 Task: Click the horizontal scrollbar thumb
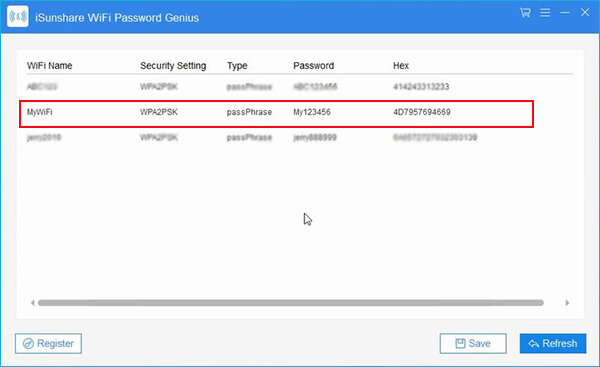(291, 303)
